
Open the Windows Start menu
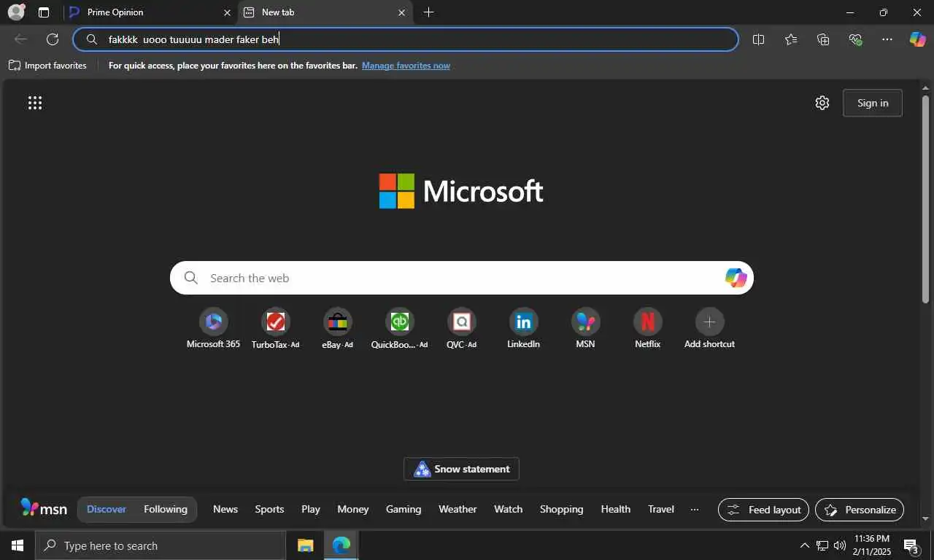[x=18, y=545]
